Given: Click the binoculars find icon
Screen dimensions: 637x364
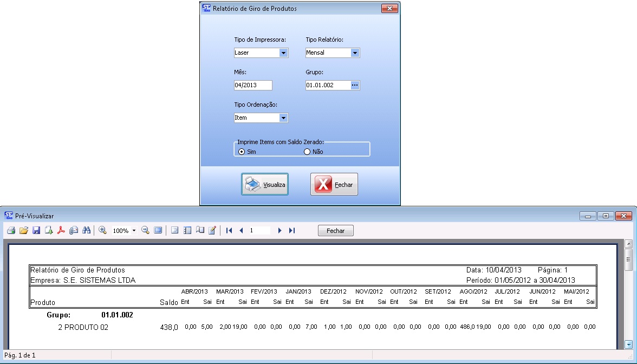Looking at the screenshot, I should tap(86, 231).
